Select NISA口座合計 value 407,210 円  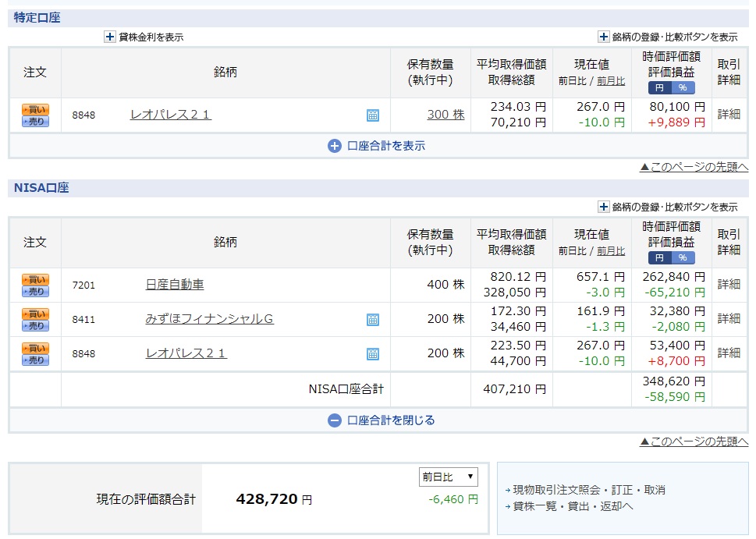(514, 389)
